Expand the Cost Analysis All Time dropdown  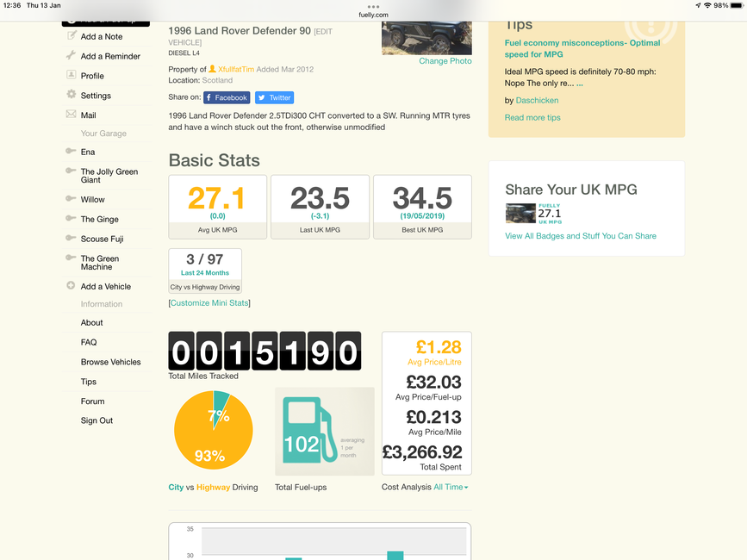pyautogui.click(x=451, y=487)
